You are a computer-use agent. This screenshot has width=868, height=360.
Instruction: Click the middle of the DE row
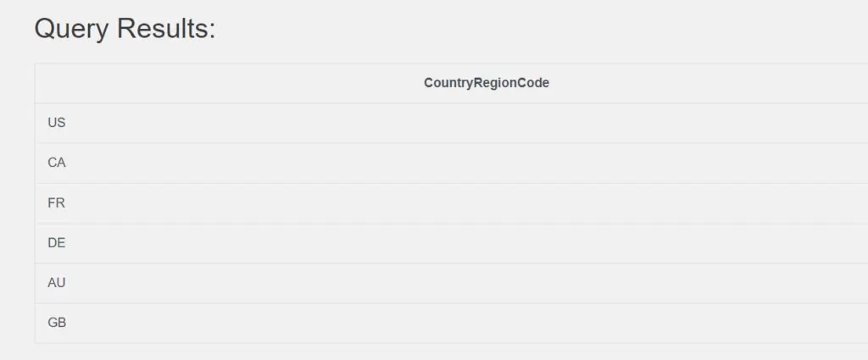click(451, 243)
